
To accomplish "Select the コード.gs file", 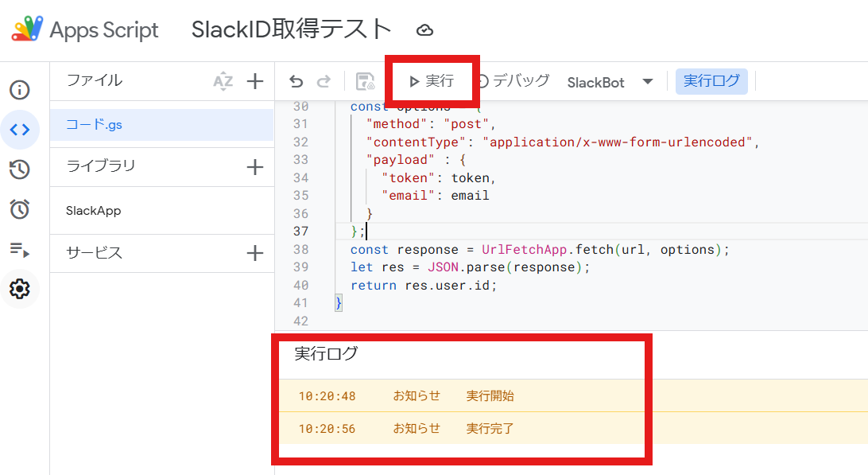I will tap(161, 125).
